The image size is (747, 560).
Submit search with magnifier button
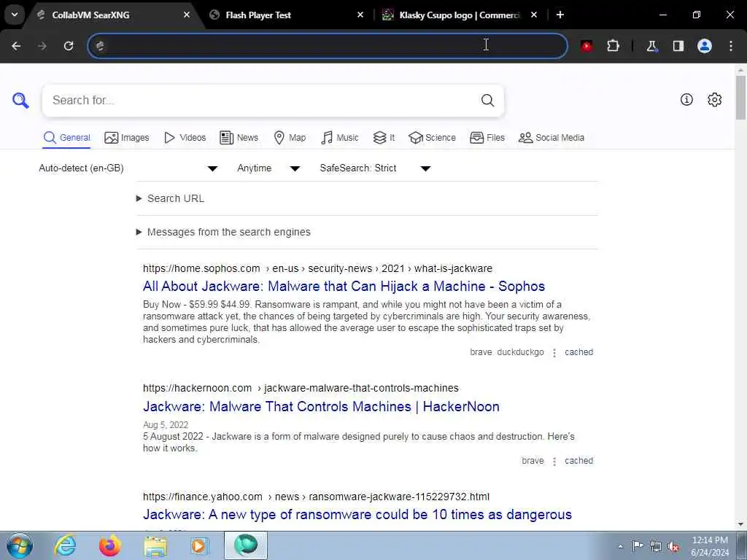click(487, 100)
